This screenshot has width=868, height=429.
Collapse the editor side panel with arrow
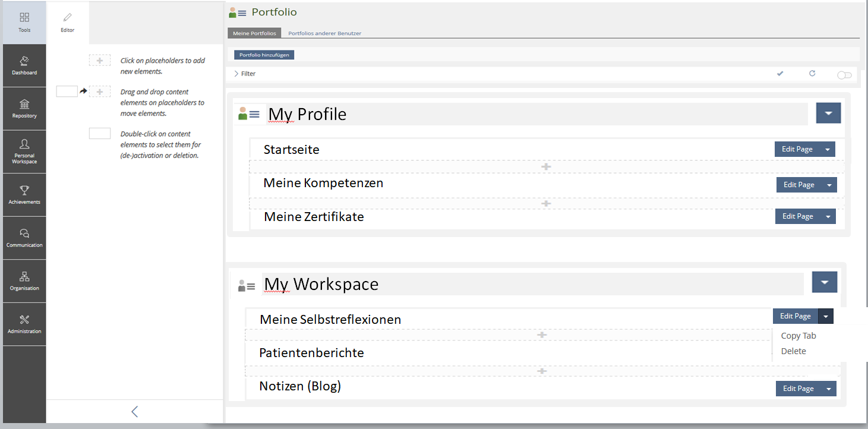[134, 411]
